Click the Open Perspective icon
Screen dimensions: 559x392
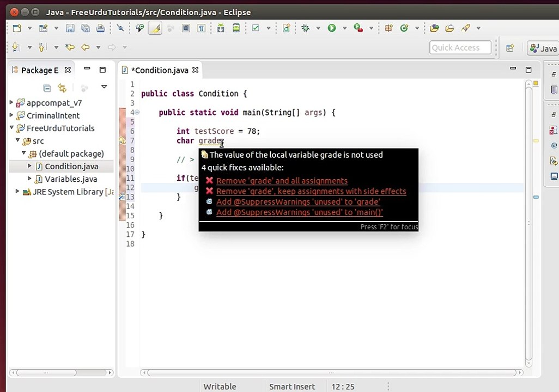coord(510,48)
